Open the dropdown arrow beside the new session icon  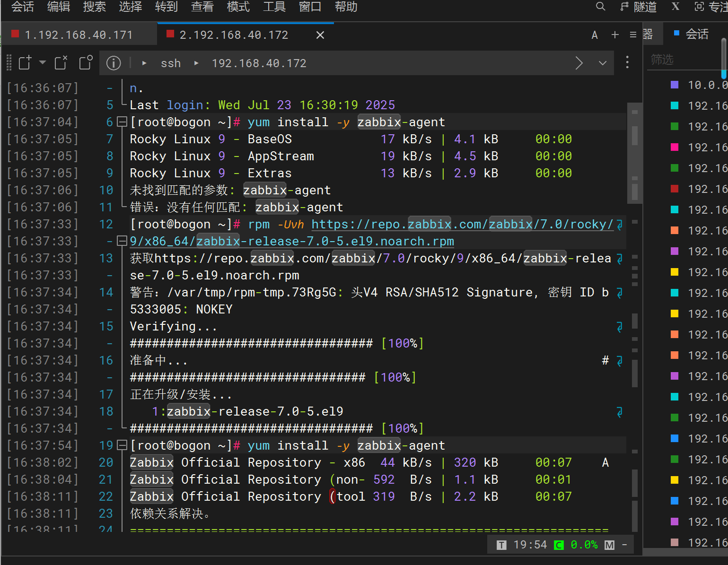[x=42, y=62]
